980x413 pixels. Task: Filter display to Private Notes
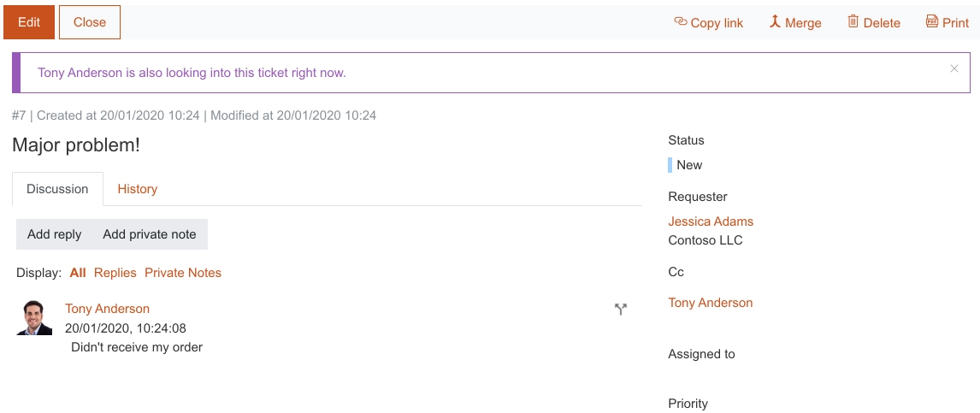pyautogui.click(x=182, y=273)
